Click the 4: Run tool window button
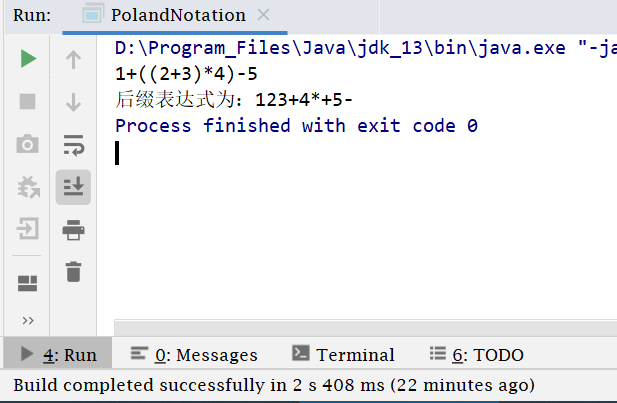 58,355
